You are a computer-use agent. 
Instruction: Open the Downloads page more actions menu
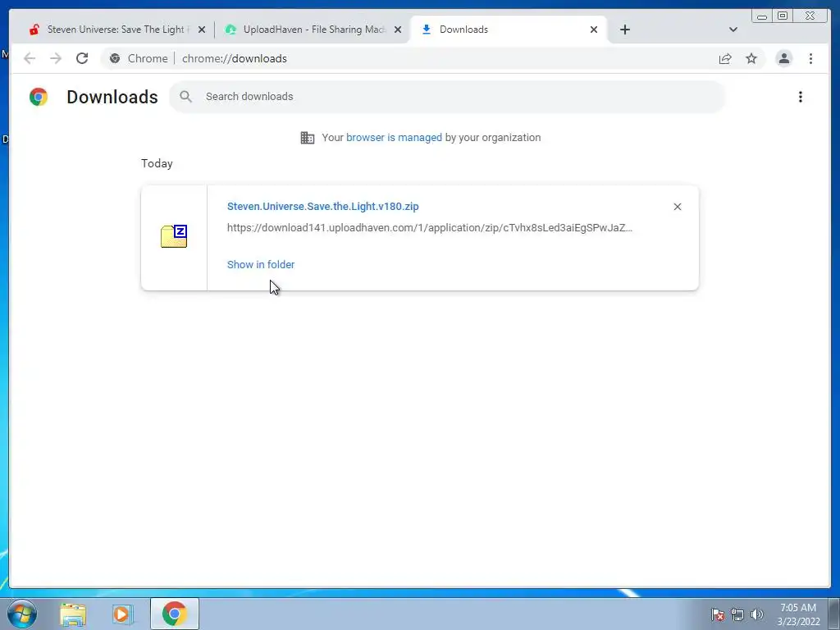[x=801, y=97]
